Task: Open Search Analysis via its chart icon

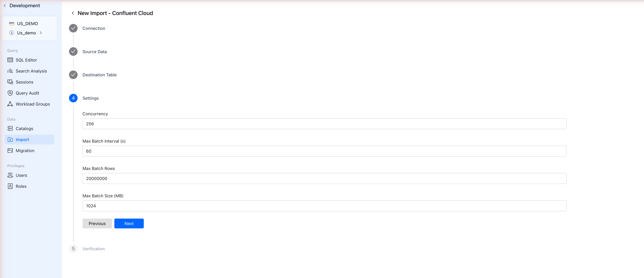Action: pos(10,71)
